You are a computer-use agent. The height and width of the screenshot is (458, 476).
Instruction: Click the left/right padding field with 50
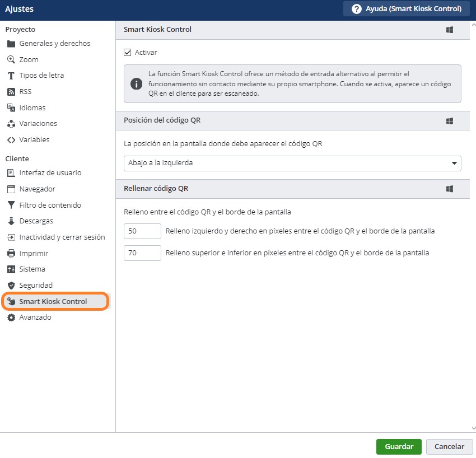pyautogui.click(x=142, y=231)
